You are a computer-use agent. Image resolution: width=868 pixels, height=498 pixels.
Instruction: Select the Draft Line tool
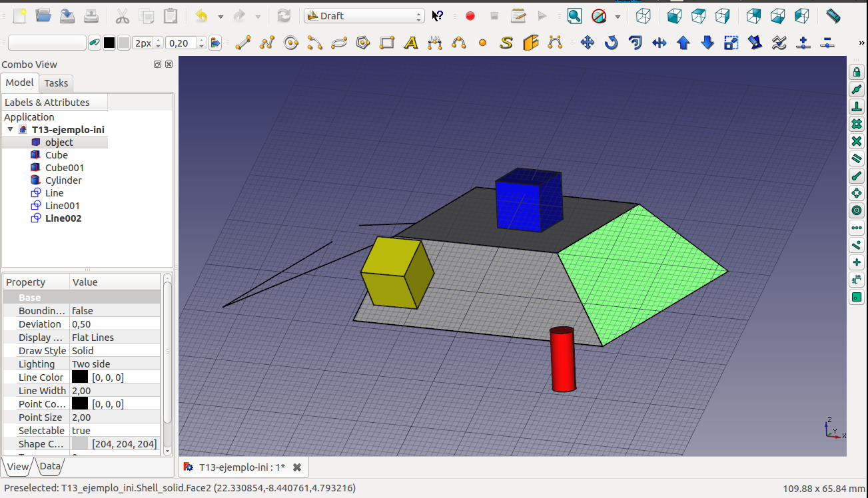(x=243, y=43)
